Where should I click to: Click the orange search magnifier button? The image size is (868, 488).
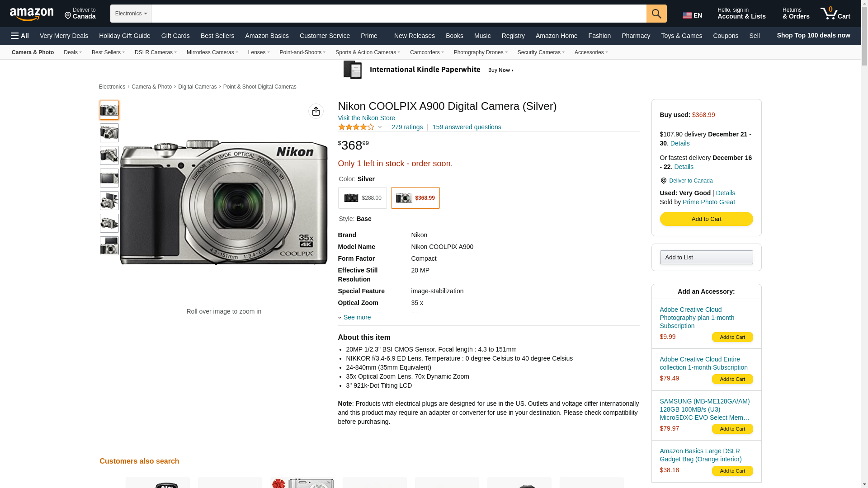pos(656,14)
